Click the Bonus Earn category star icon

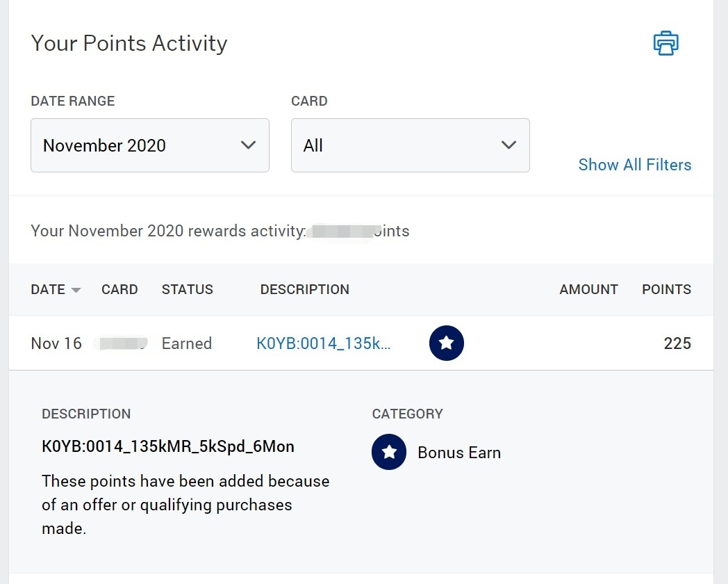click(x=389, y=453)
